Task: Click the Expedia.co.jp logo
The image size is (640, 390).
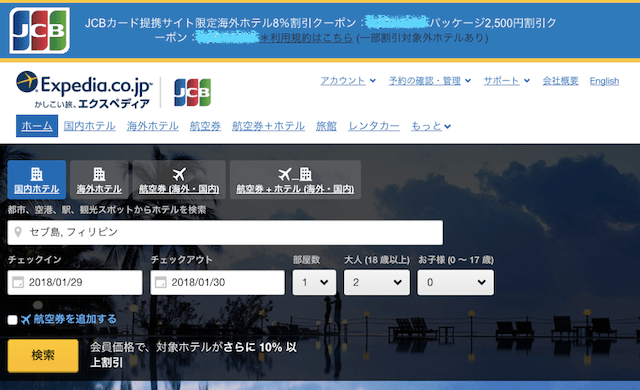Action: (84, 90)
